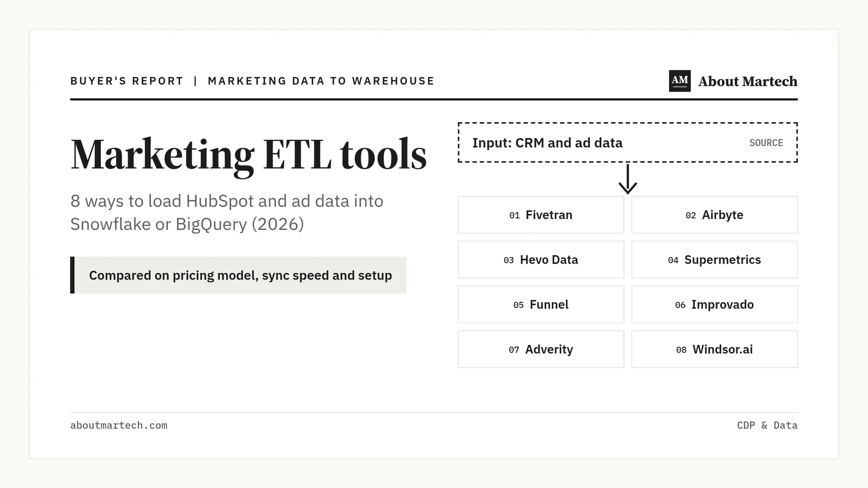The height and width of the screenshot is (488, 868).
Task: Click the About Martech brand name
Action: [748, 81]
